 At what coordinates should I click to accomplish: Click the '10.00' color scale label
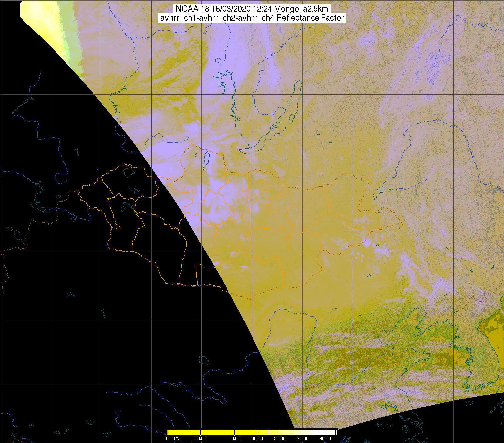tap(201, 439)
